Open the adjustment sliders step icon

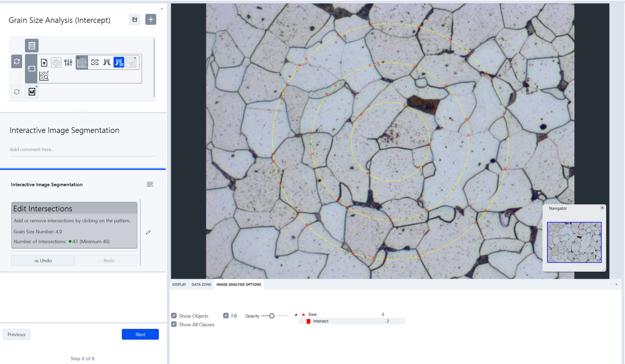(x=68, y=62)
